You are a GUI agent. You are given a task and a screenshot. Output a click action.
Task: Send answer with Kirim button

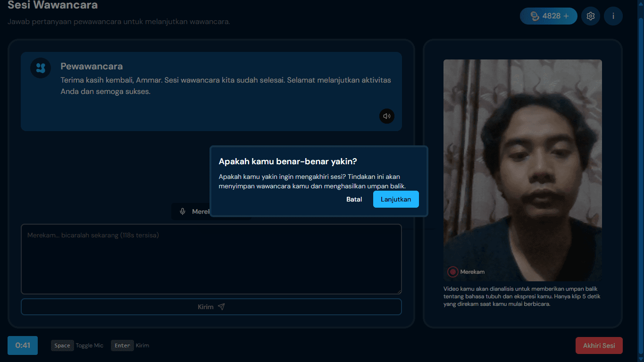[x=211, y=307]
